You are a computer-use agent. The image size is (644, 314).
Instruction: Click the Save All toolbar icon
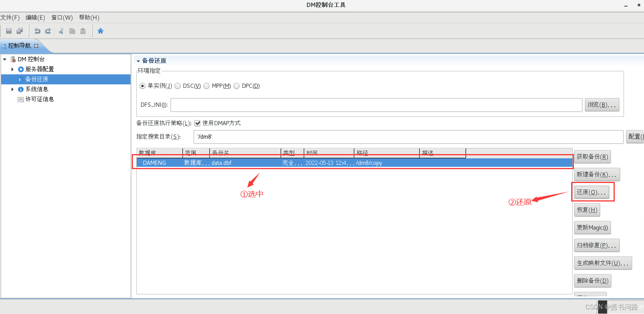pos(20,31)
